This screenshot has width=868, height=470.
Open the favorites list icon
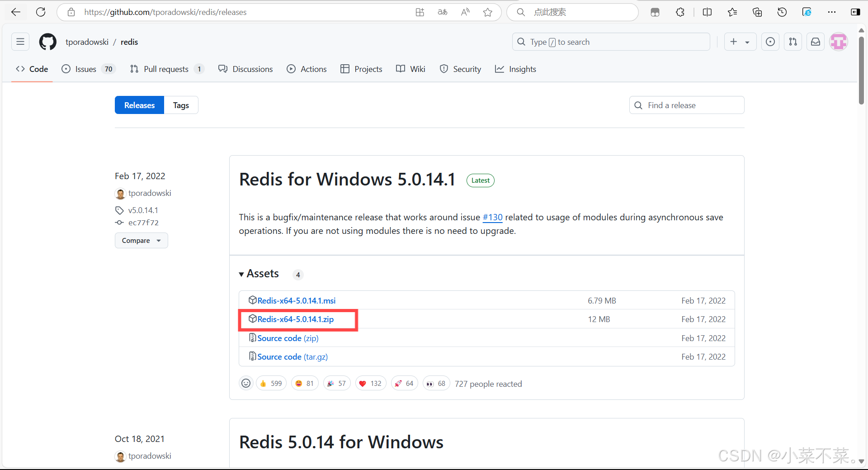pyautogui.click(x=732, y=12)
